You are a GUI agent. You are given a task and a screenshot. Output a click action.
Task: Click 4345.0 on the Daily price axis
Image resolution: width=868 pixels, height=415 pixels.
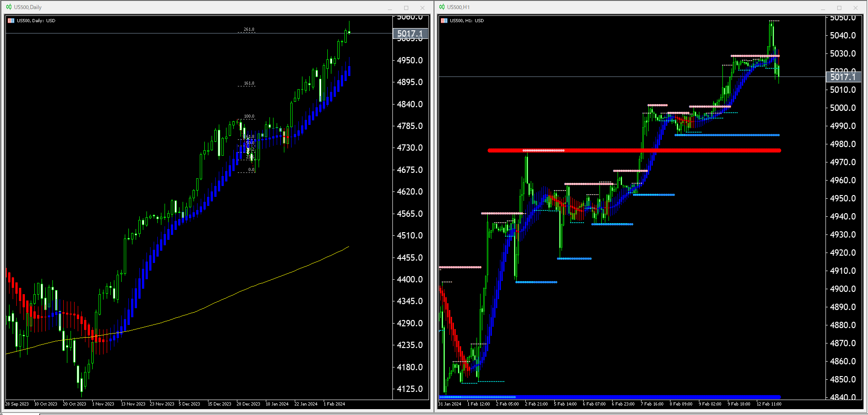410,301
